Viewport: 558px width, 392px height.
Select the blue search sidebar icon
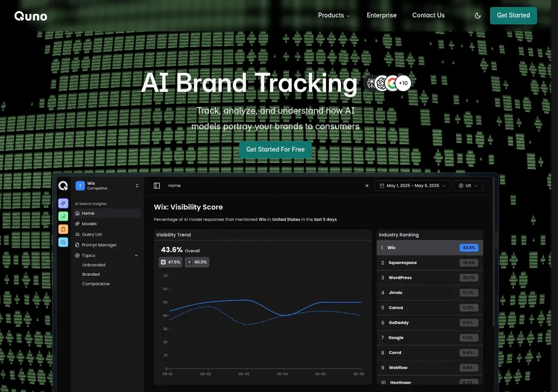[63, 242]
